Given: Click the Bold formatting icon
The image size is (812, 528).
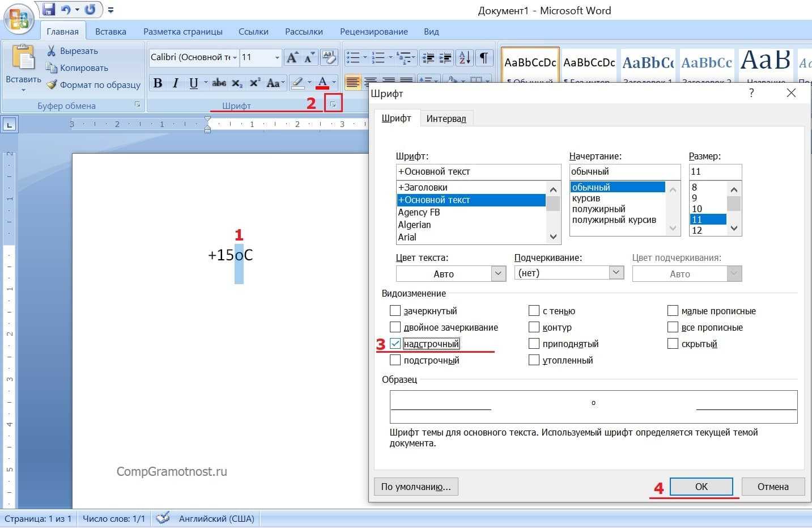Looking at the screenshot, I should click(158, 83).
